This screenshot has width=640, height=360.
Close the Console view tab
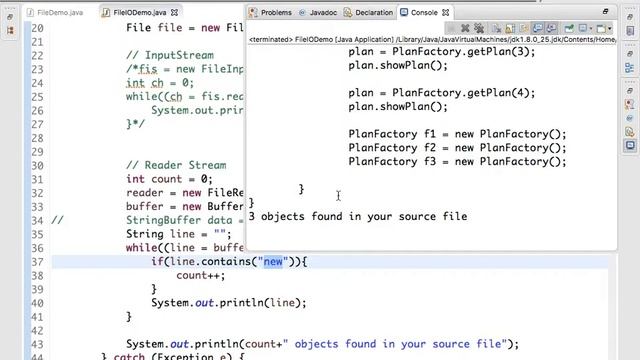[x=446, y=13]
